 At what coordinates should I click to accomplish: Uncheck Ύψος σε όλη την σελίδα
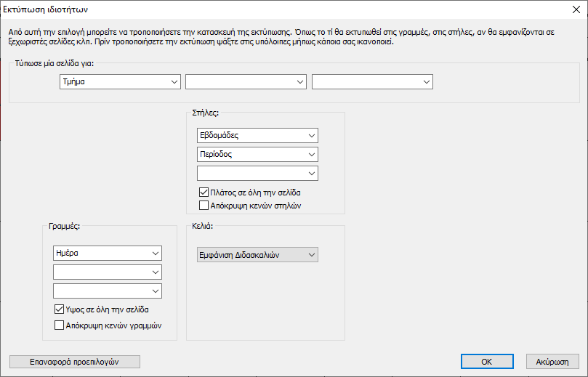60,310
